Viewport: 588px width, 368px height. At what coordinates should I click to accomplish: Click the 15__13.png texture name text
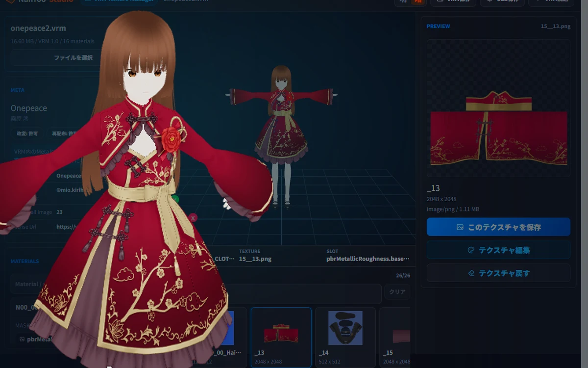pos(255,259)
